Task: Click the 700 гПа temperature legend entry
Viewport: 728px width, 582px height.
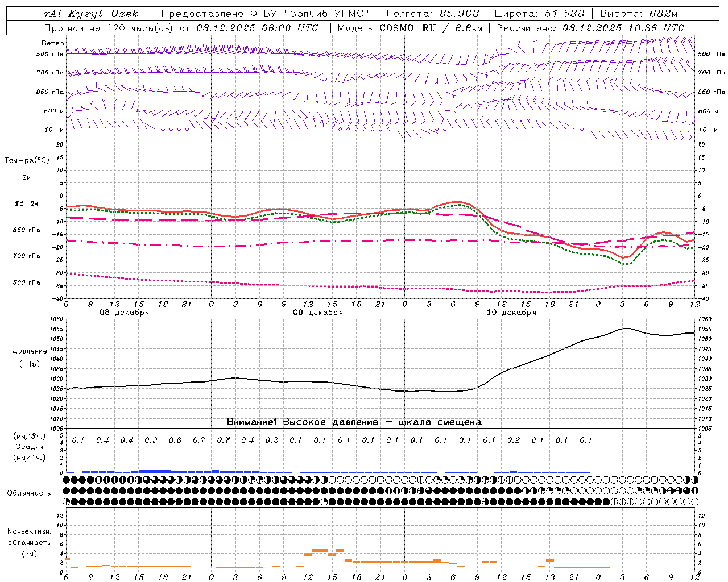Action: point(27,256)
